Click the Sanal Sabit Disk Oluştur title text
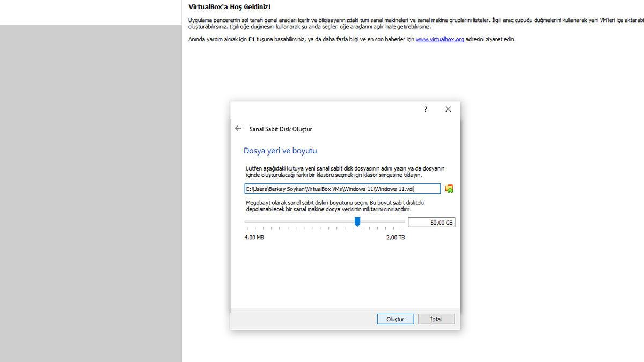 point(281,129)
